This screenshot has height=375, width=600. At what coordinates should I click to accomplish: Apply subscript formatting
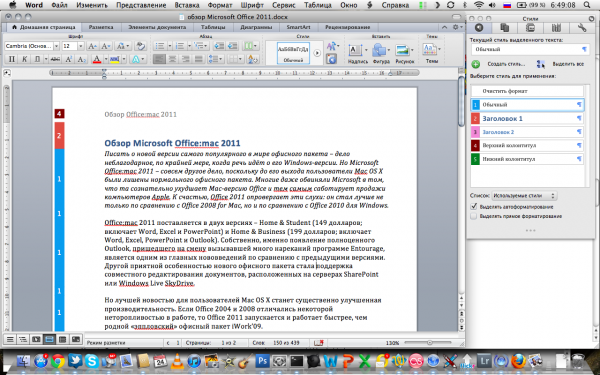(x=81, y=59)
